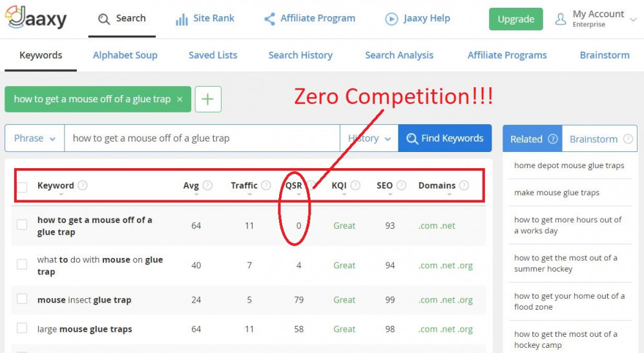Screen dimensions: 644x353
Task: Open the Phrase search type dropdown
Action: pos(34,138)
